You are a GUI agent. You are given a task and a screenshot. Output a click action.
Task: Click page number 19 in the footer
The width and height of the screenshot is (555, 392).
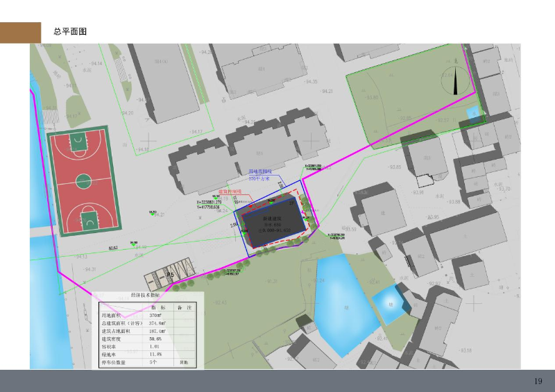[538, 382]
